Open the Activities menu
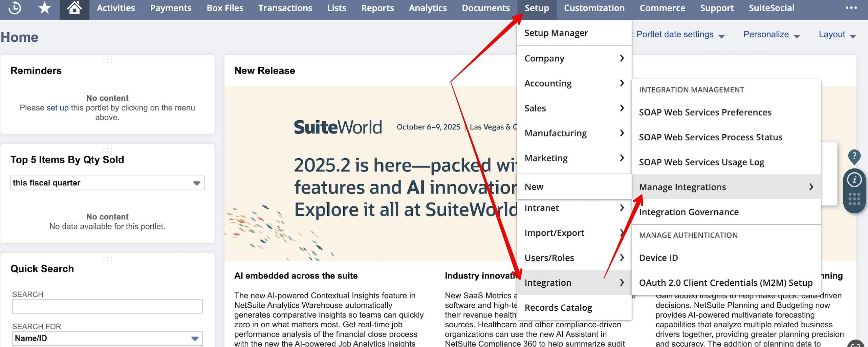Image resolution: width=868 pixels, height=347 pixels. click(116, 8)
